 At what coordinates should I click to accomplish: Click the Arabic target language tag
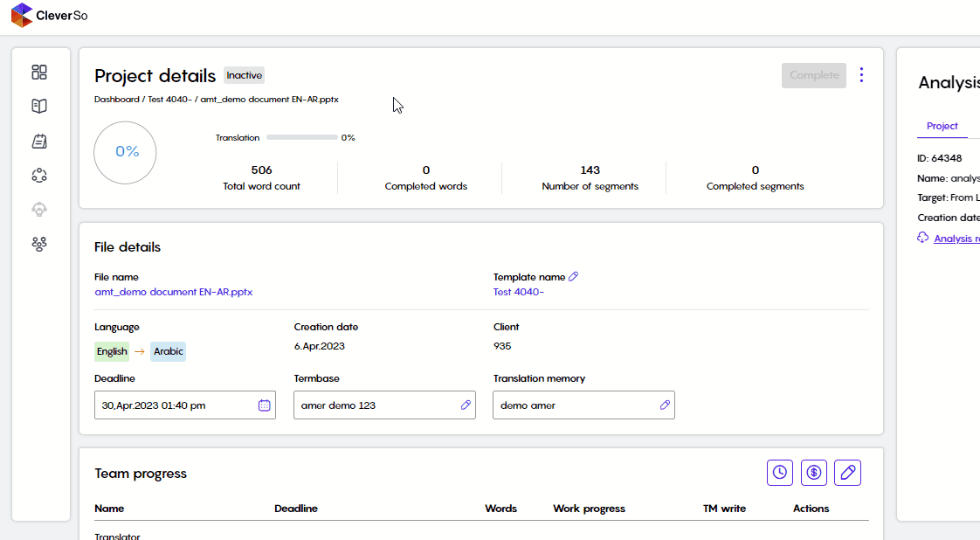tap(168, 351)
